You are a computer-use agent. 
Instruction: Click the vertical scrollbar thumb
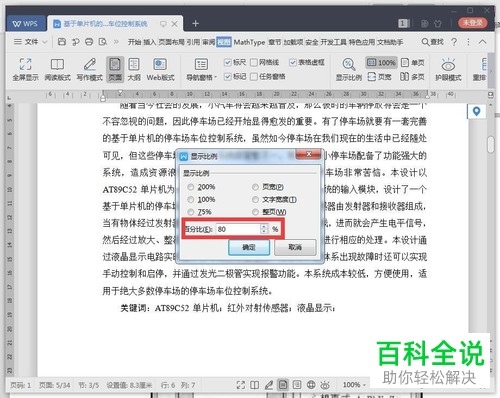tap(491, 145)
